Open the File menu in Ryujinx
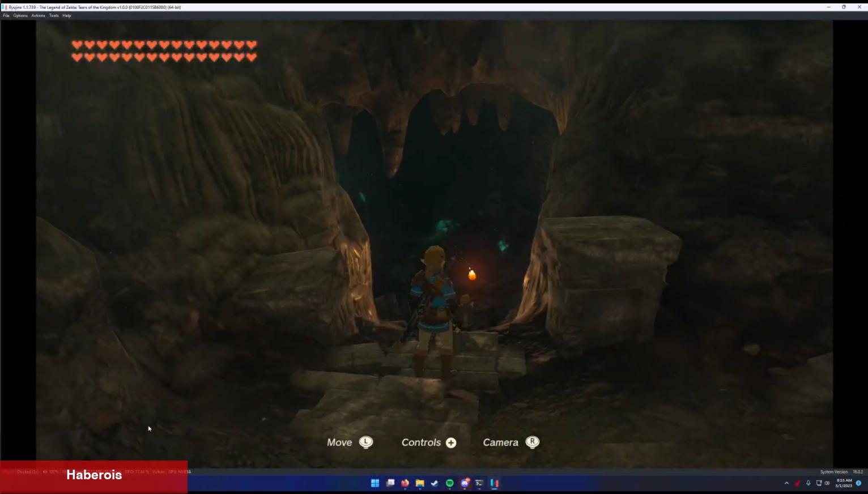868x494 pixels. point(6,15)
